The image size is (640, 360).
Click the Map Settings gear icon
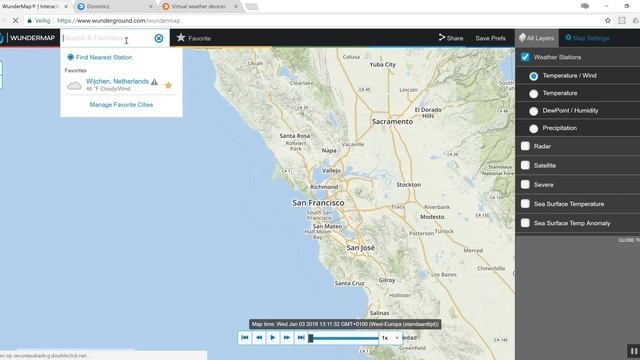(x=568, y=38)
